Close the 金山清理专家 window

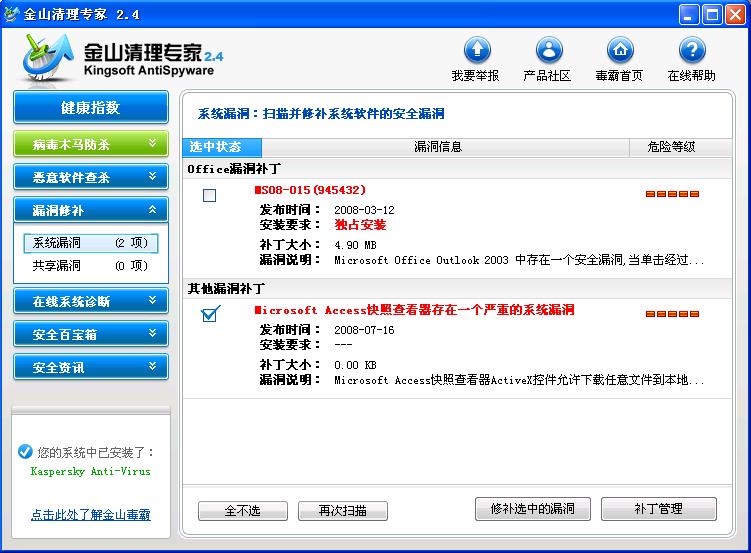coord(735,15)
